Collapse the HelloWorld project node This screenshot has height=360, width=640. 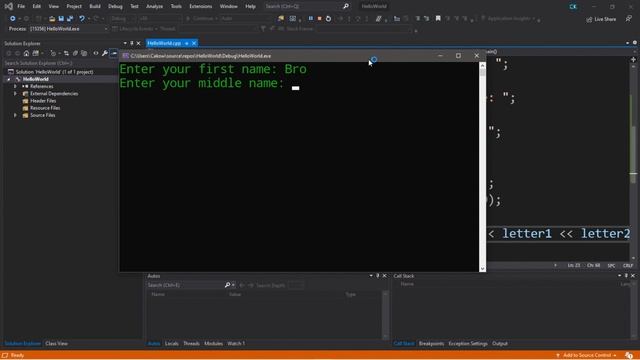tap(9, 79)
